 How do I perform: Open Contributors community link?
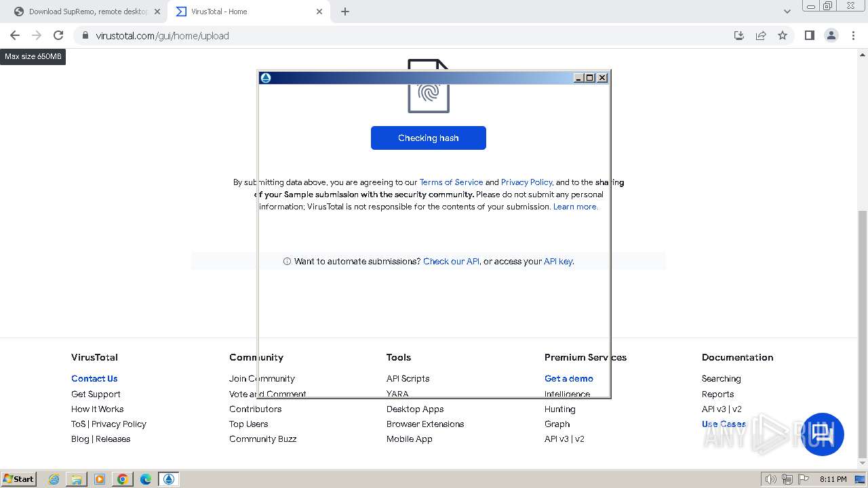tap(255, 409)
